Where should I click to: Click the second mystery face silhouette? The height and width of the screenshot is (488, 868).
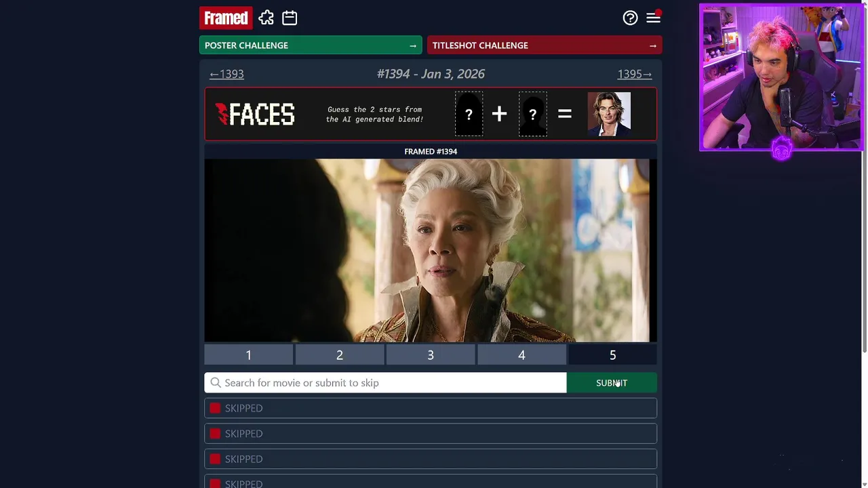(532, 114)
